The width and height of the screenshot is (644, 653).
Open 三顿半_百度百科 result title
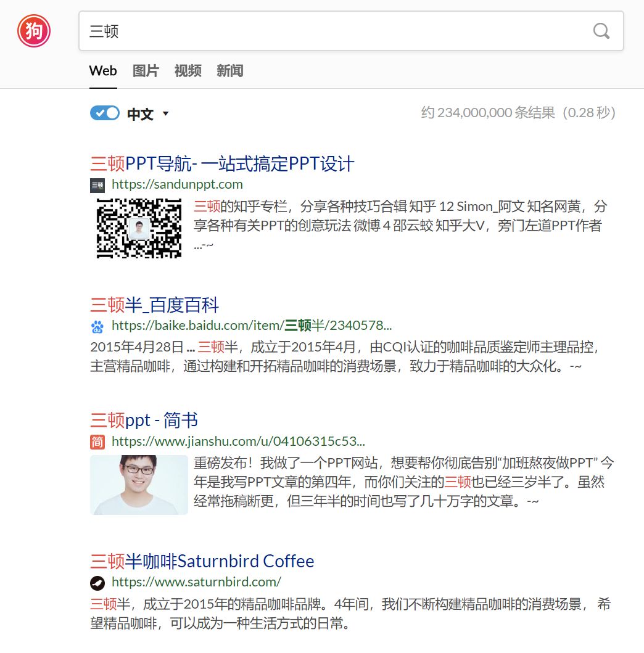[155, 305]
